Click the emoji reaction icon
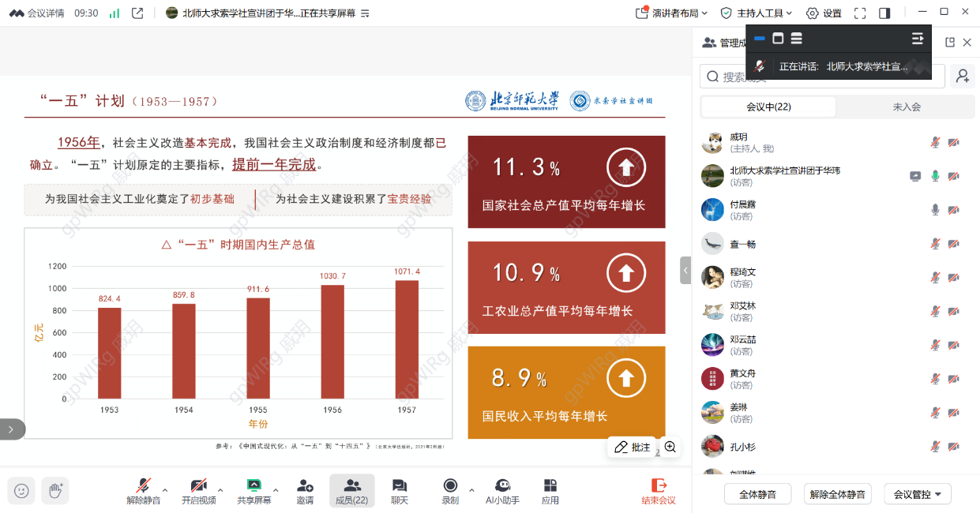The height and width of the screenshot is (513, 980). [21, 490]
